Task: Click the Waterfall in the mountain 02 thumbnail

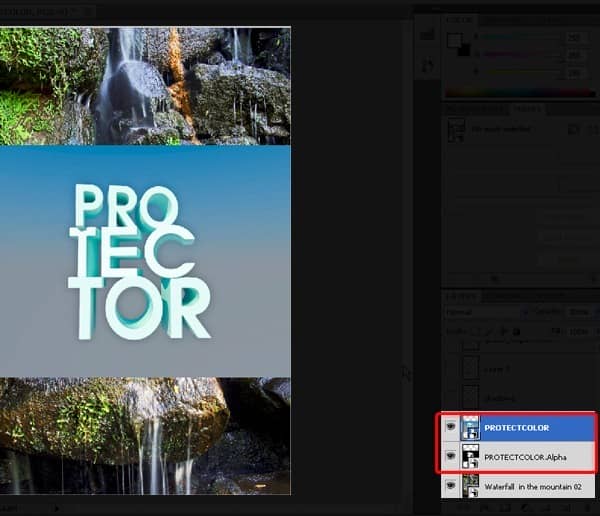Action: (470, 486)
